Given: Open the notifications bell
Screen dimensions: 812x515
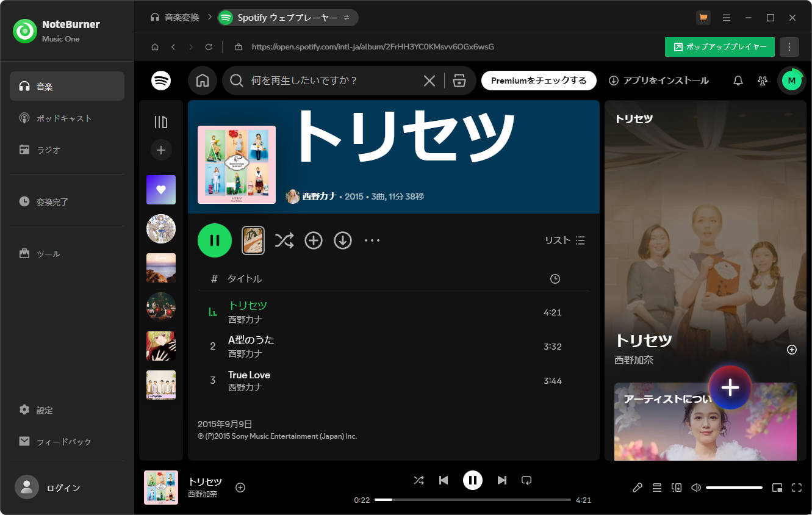Looking at the screenshot, I should coord(738,81).
